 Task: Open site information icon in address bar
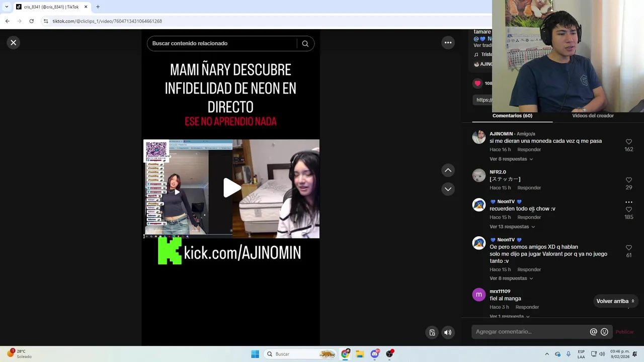click(x=46, y=21)
